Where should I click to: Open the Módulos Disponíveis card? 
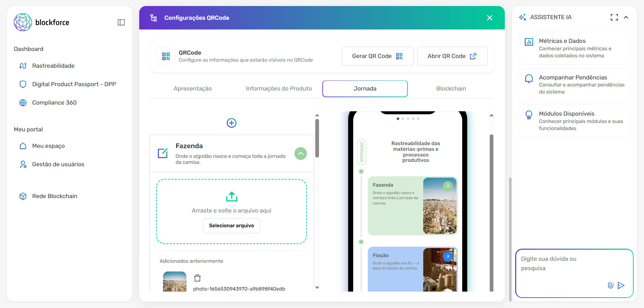[x=574, y=121]
